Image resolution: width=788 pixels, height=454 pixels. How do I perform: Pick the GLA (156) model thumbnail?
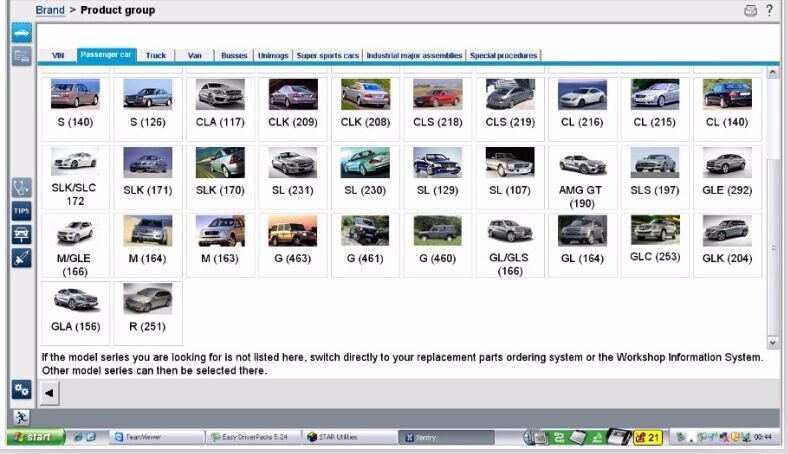75,312
